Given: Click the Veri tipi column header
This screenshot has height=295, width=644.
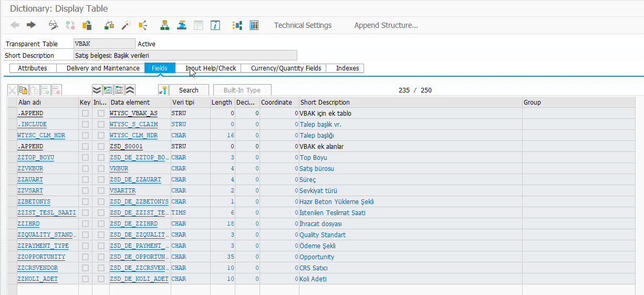Looking at the screenshot, I should (190, 103).
